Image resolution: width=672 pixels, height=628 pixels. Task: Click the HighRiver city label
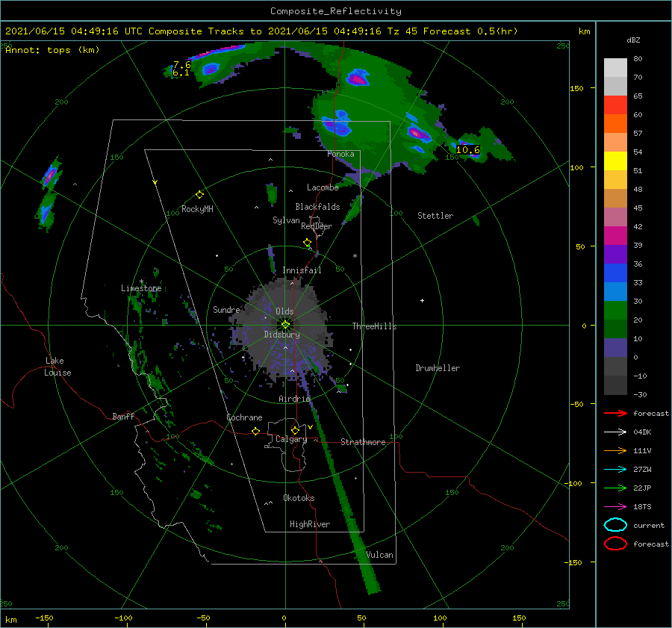click(310, 524)
